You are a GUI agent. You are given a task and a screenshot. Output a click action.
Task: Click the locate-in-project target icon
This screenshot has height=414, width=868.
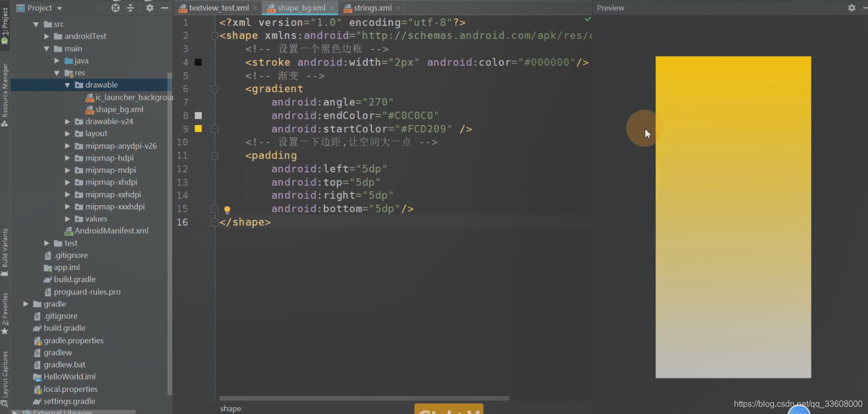(116, 8)
